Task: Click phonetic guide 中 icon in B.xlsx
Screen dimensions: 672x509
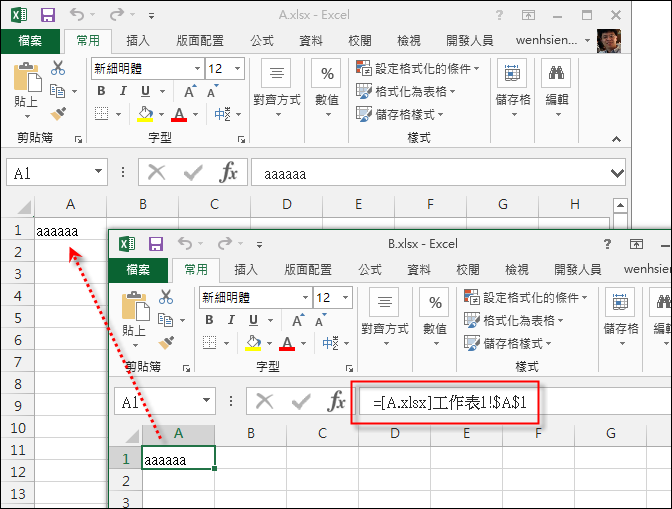Action: 330,343
